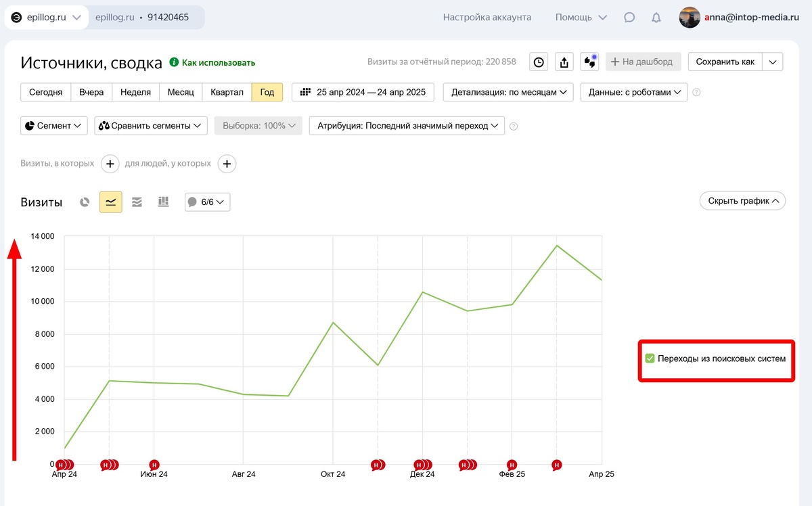Switch to column chart view

163,202
